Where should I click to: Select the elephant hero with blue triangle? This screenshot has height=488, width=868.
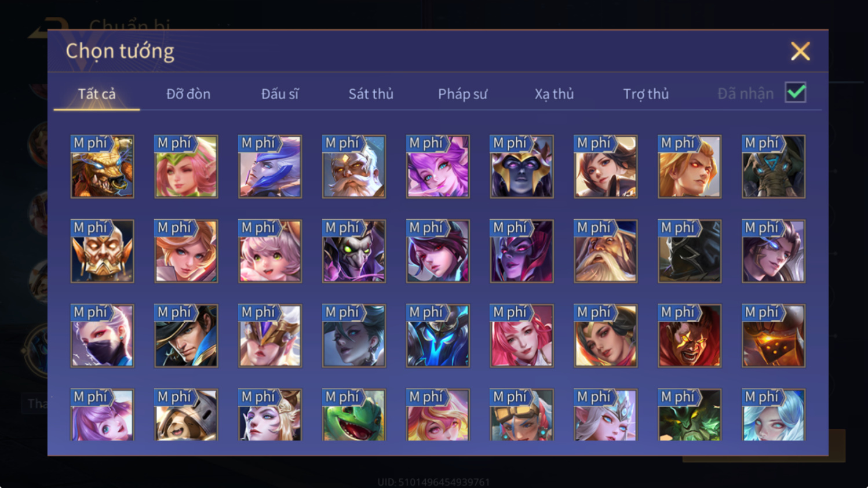coord(774,167)
